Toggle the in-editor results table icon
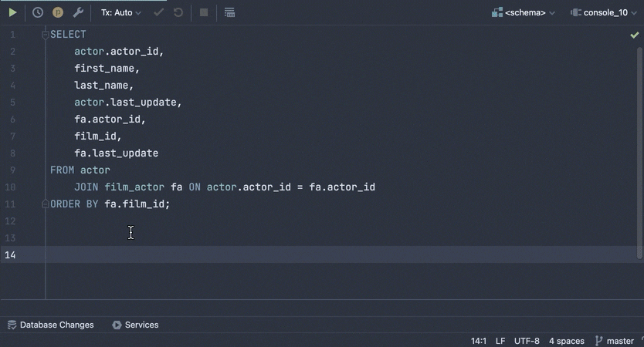The height and width of the screenshot is (347, 644). [x=229, y=12]
